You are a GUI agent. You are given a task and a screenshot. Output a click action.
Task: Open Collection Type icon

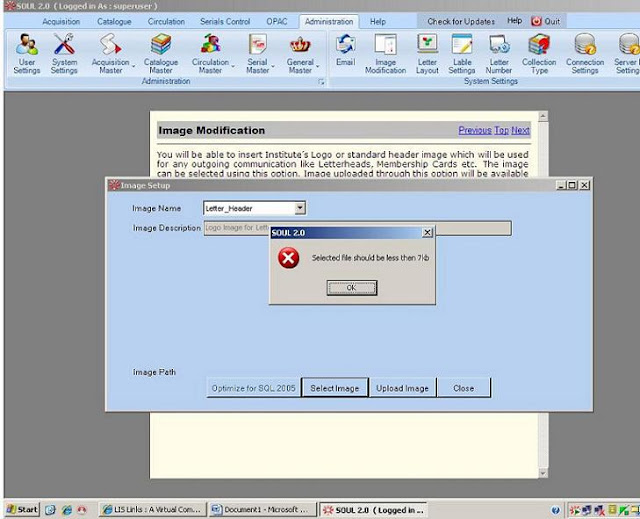[539, 44]
